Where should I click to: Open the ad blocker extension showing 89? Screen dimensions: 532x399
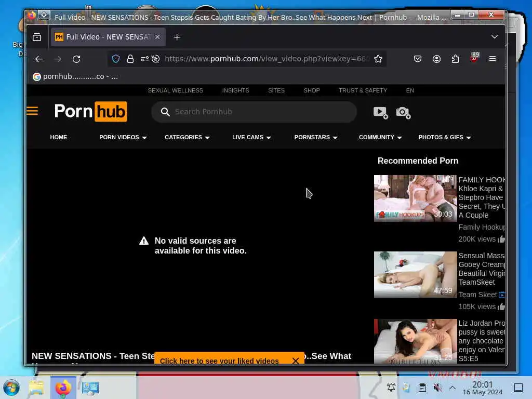pos(474,58)
